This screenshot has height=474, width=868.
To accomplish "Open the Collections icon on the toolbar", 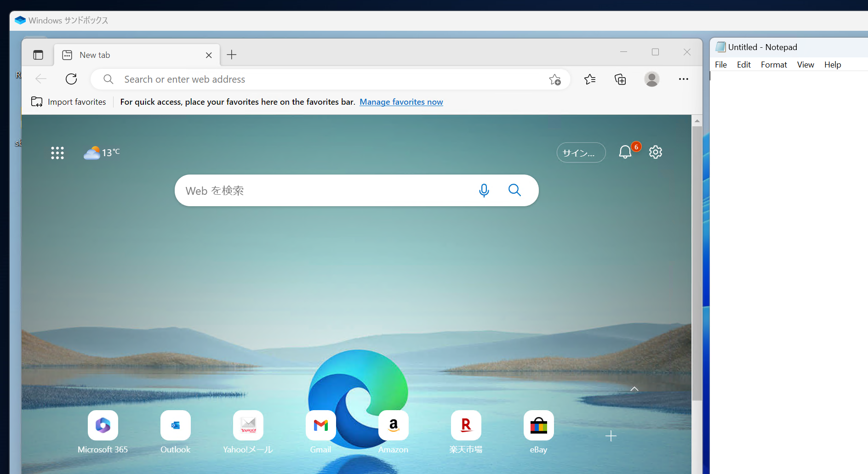I will [x=620, y=79].
